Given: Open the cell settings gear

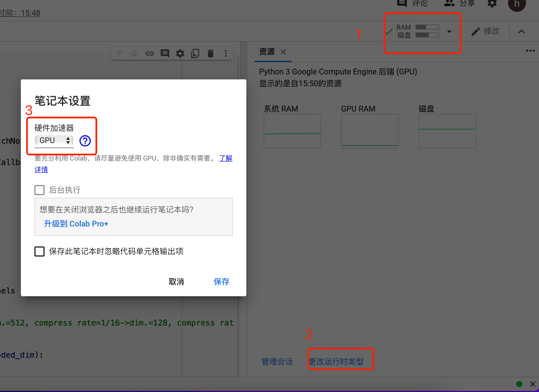Looking at the screenshot, I should pyautogui.click(x=180, y=53).
